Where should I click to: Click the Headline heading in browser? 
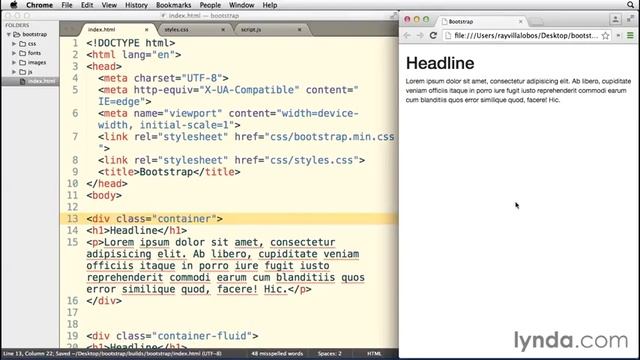[x=440, y=63]
